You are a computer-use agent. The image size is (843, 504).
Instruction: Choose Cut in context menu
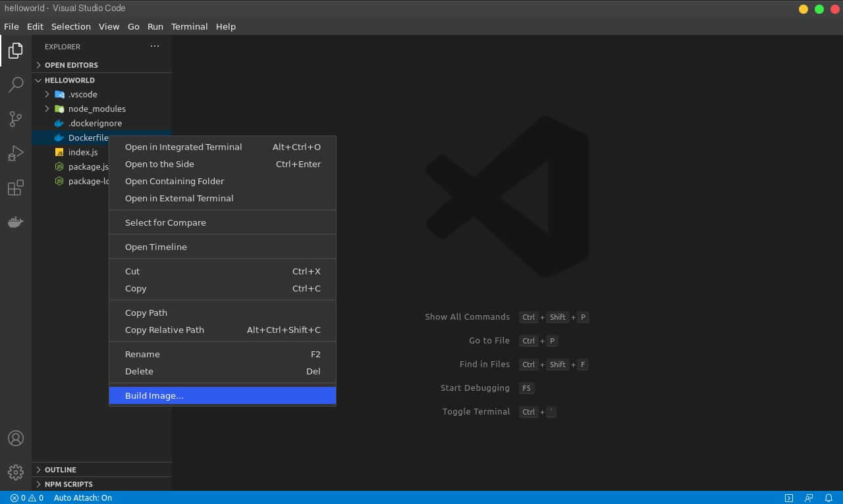click(x=223, y=271)
